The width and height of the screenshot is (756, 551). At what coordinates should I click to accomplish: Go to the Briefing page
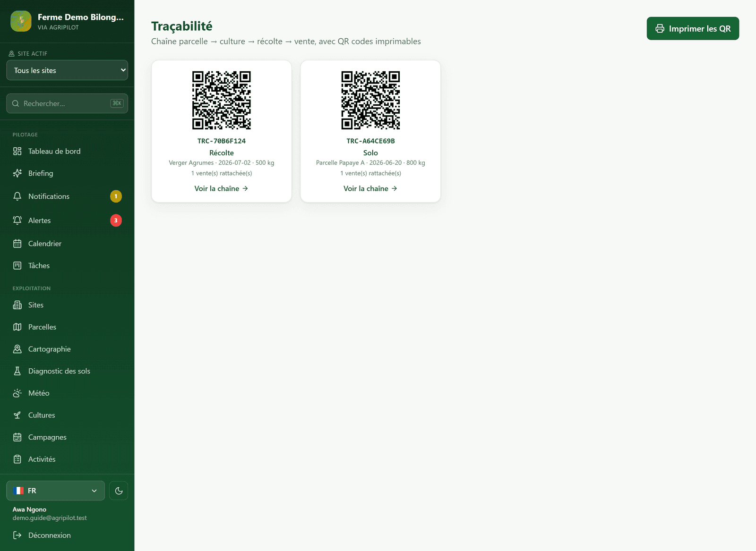pyautogui.click(x=67, y=173)
